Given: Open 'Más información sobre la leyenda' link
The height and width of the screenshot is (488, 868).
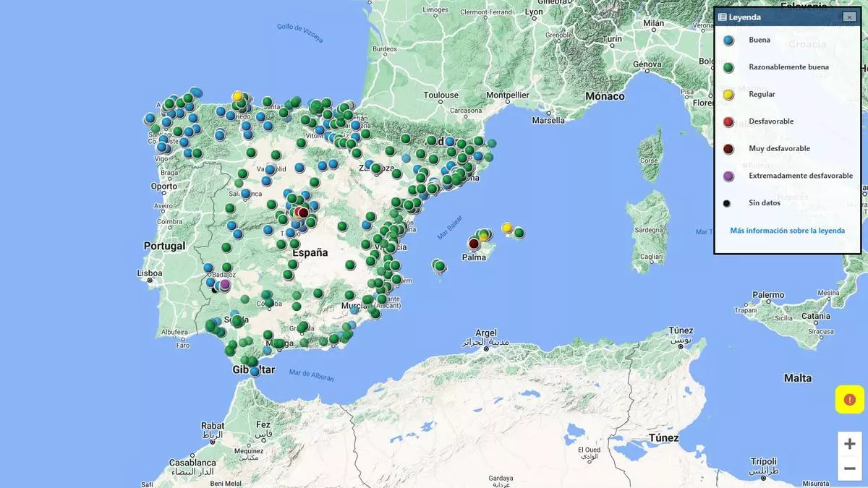Looking at the screenshot, I should [787, 231].
